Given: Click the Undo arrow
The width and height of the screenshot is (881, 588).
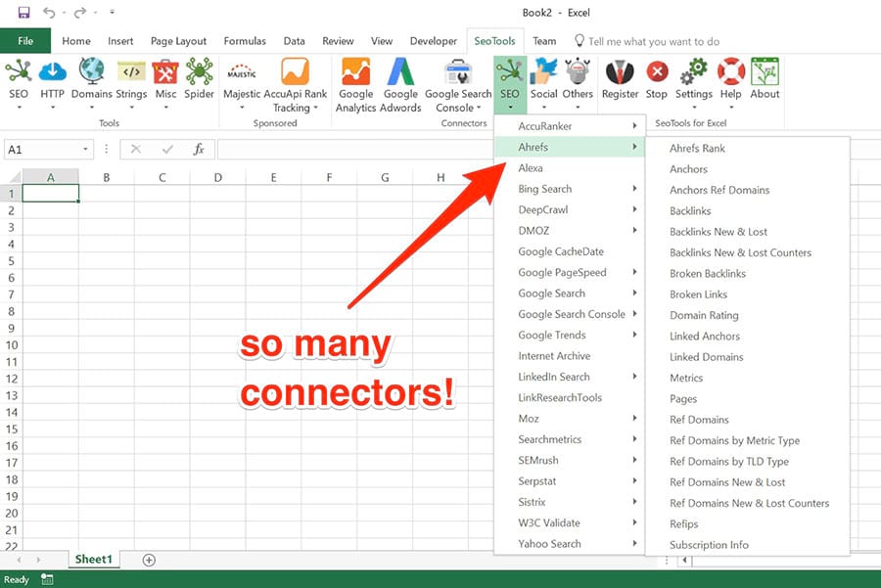Looking at the screenshot, I should [50, 13].
